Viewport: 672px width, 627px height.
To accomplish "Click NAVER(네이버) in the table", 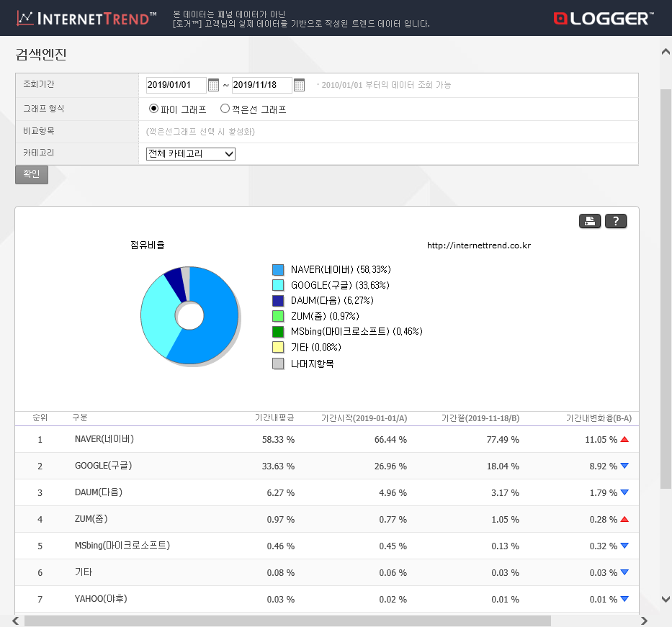I will coord(104,439).
